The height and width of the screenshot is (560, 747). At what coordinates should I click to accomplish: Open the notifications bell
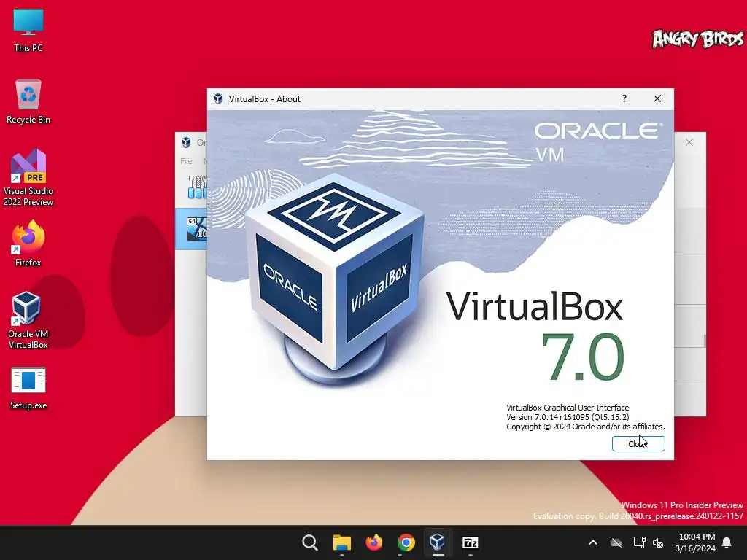pos(727,542)
